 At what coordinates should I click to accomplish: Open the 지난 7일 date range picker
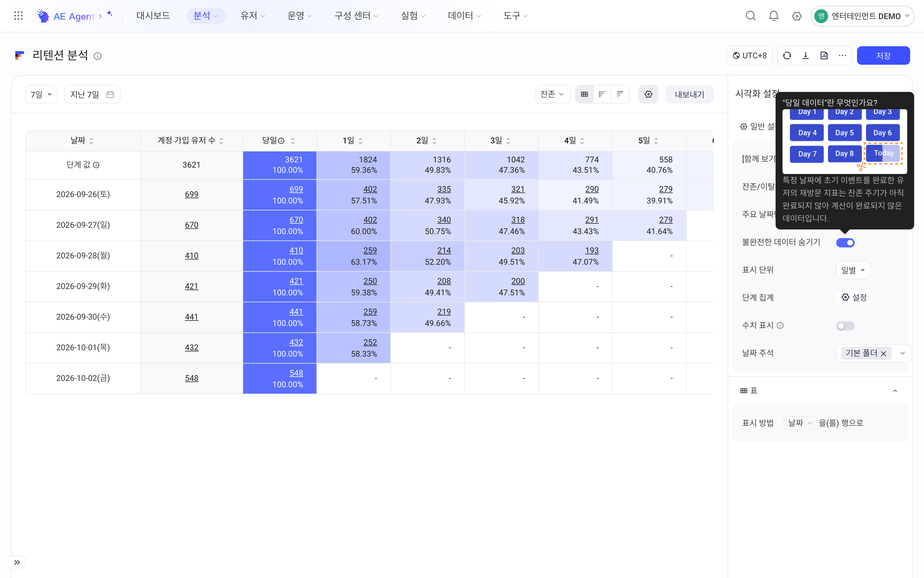pyautogui.click(x=92, y=95)
